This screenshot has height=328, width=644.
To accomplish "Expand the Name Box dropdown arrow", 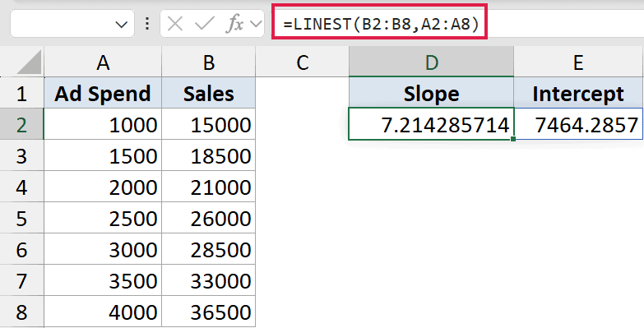I will point(121,25).
